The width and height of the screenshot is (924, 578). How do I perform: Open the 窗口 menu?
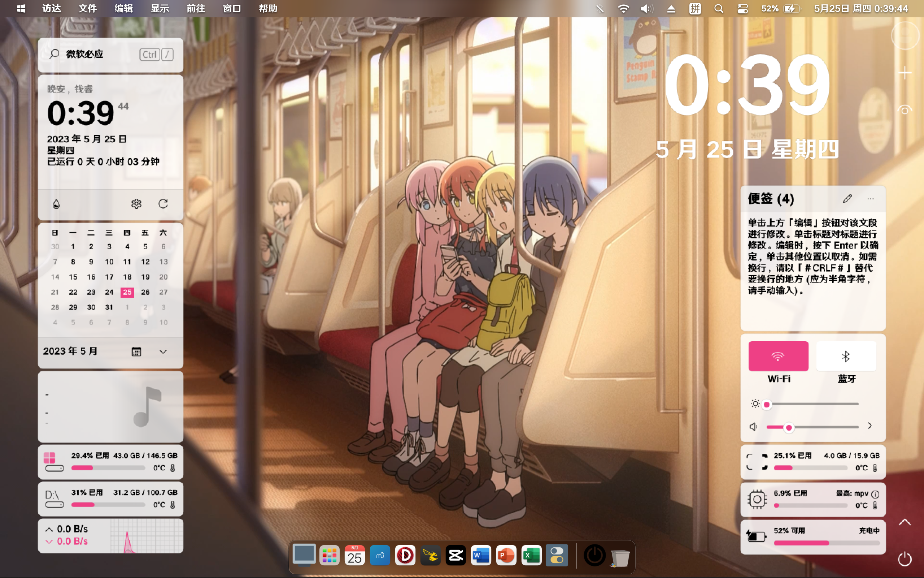(232, 8)
